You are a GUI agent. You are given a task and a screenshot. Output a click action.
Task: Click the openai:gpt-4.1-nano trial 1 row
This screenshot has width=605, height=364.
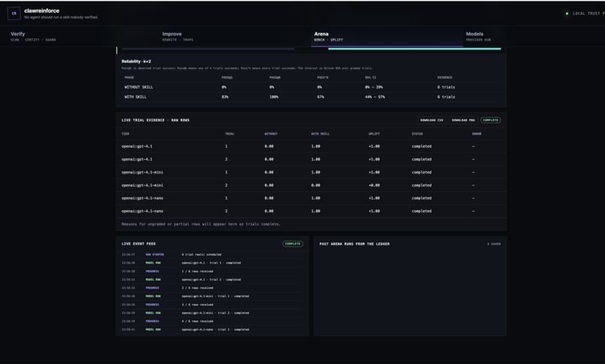click(x=311, y=198)
